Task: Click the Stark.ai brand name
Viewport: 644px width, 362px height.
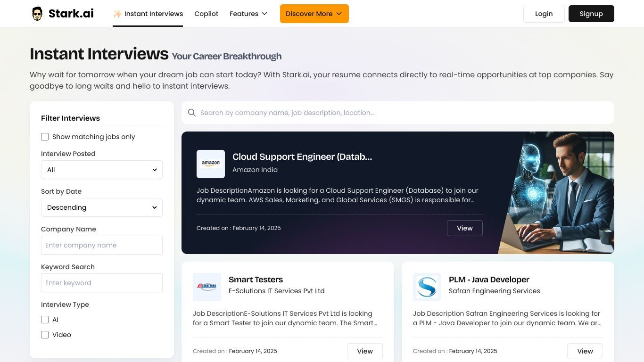Action: point(71,14)
